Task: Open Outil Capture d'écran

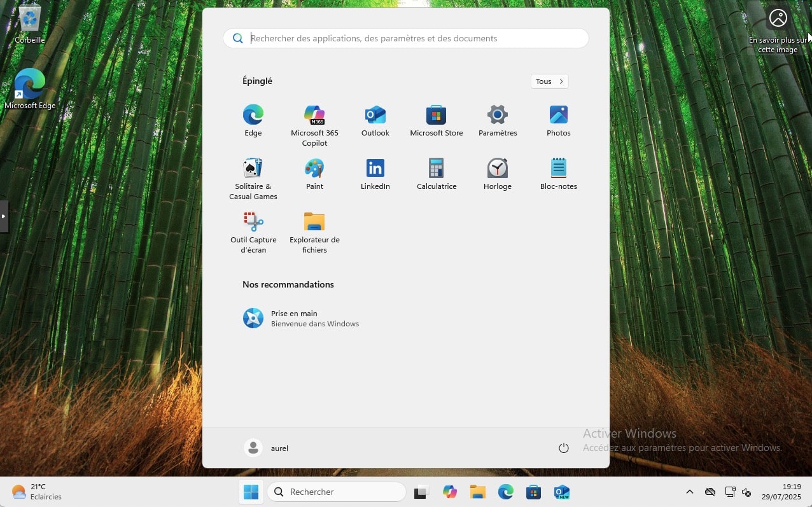Action: [x=253, y=232]
